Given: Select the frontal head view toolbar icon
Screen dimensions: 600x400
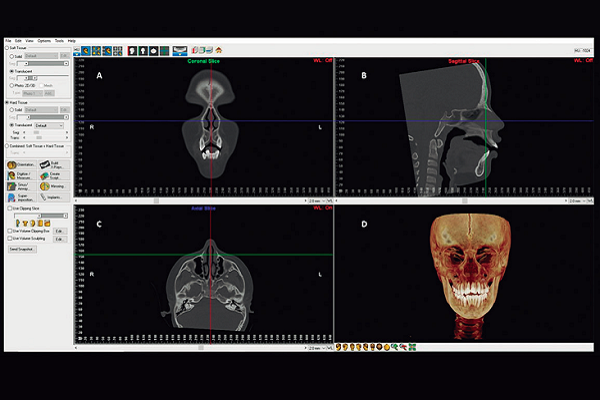Looking at the screenshot, I should point(143,51).
